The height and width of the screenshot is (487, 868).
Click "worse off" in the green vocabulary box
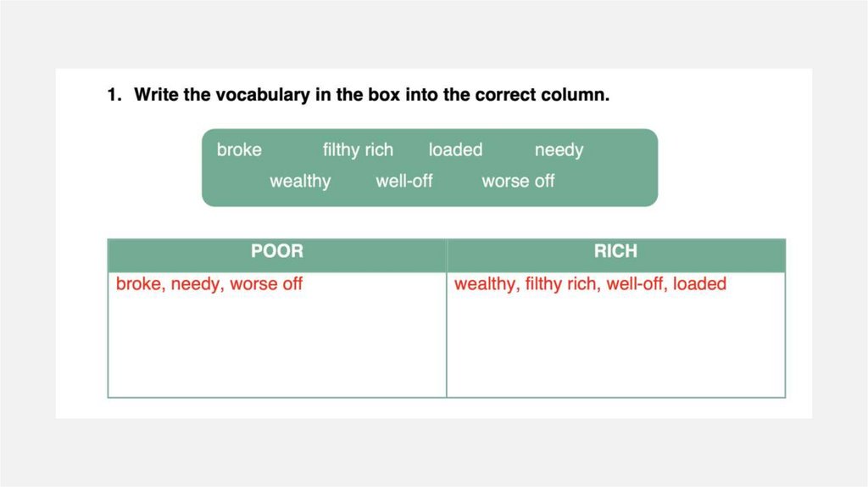point(518,181)
